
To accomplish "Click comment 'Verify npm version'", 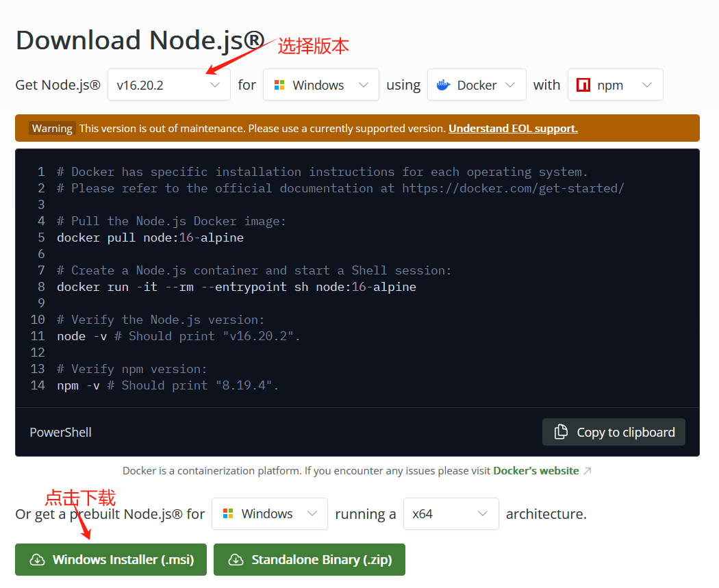I will click(132, 369).
